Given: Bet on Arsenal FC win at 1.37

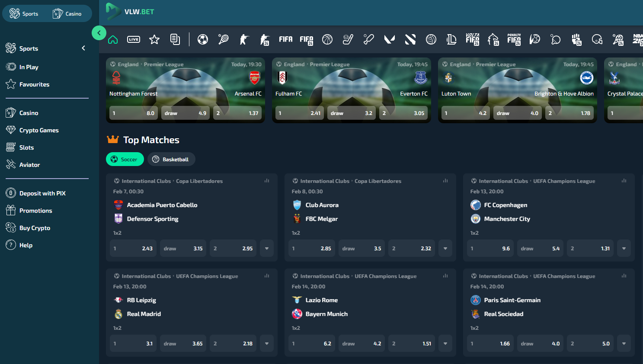Looking at the screenshot, I should tap(237, 113).
